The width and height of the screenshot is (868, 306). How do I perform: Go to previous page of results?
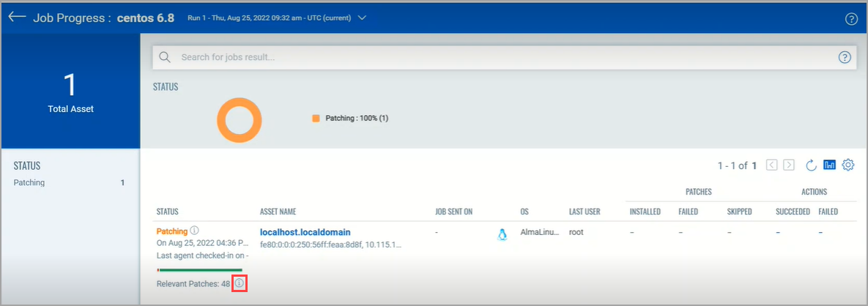click(772, 165)
